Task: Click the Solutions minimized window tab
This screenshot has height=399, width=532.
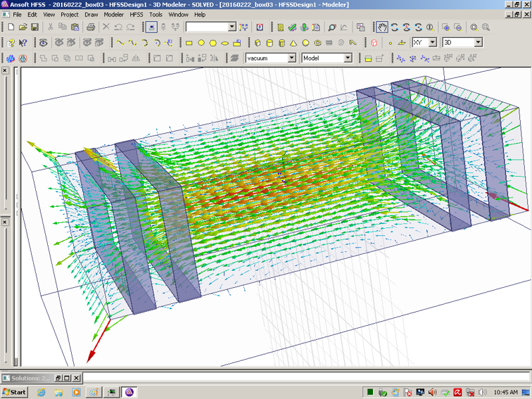Action: click(27, 378)
